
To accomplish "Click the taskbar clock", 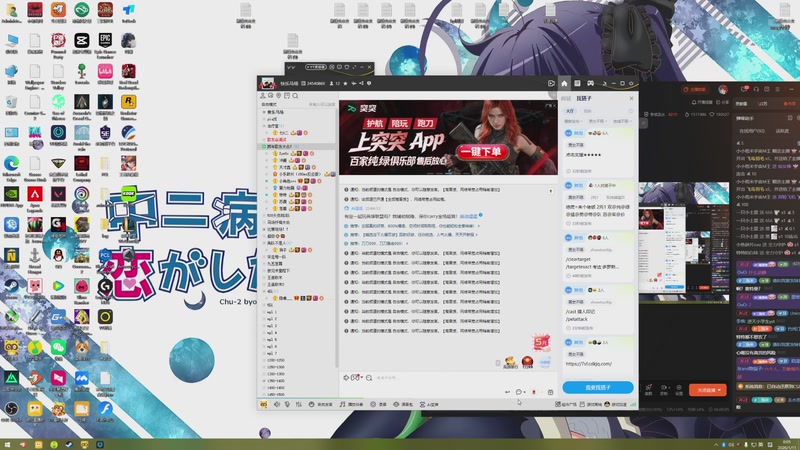I will coord(789,444).
